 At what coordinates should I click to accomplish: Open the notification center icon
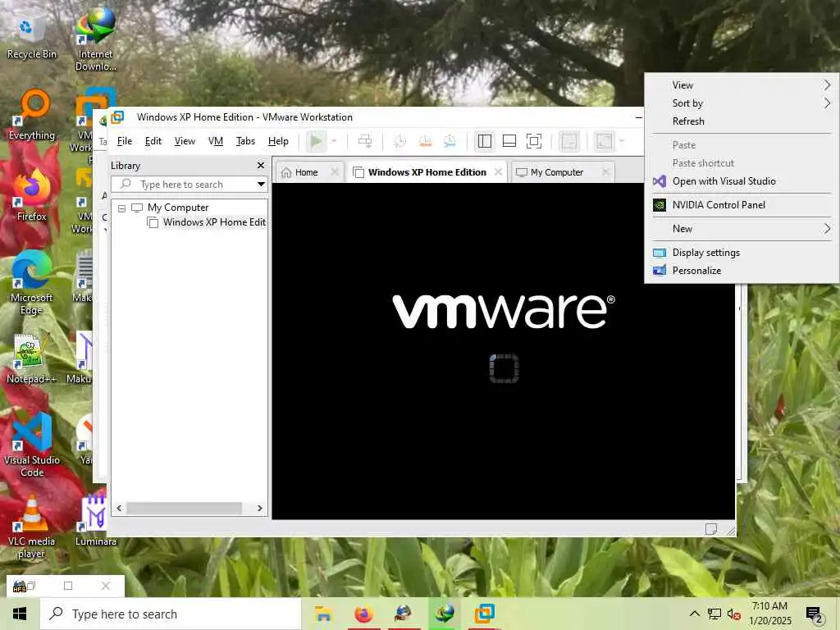tap(815, 615)
